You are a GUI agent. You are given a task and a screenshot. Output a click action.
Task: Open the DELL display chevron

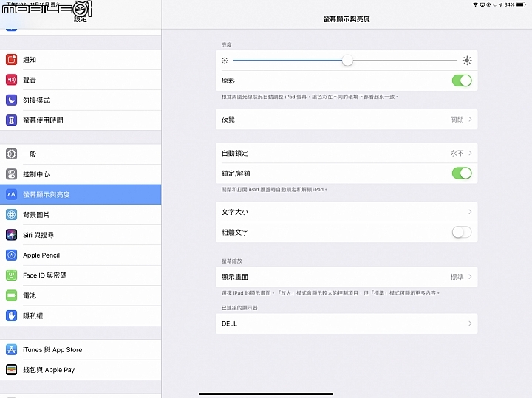coord(470,323)
